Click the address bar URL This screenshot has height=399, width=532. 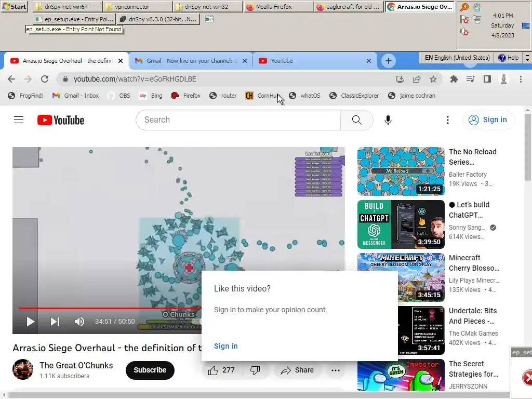135,79
